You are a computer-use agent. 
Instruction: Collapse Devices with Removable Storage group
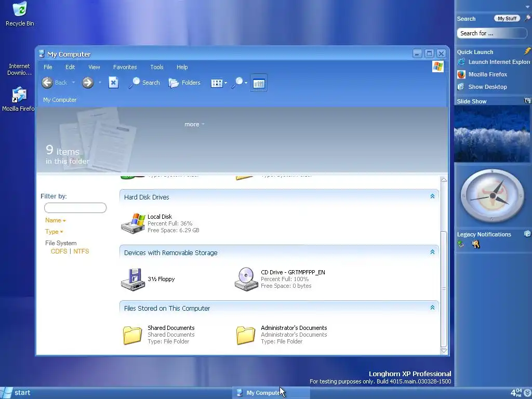(x=432, y=252)
